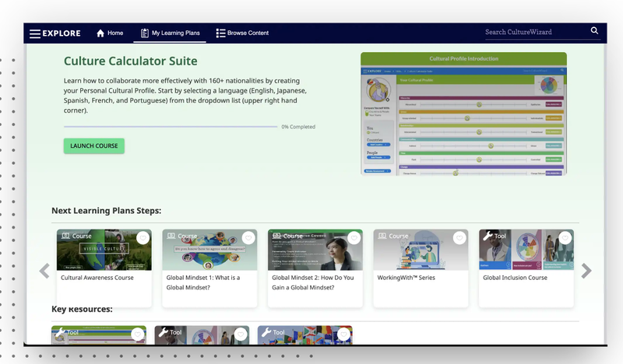This screenshot has width=623, height=364.
Task: Advance carousel with the next arrow
Action: click(586, 271)
